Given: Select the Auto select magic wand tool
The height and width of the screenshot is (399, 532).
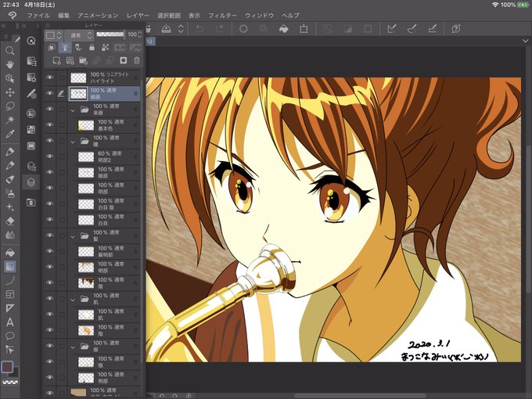Looking at the screenshot, I should pyautogui.click(x=10, y=120).
